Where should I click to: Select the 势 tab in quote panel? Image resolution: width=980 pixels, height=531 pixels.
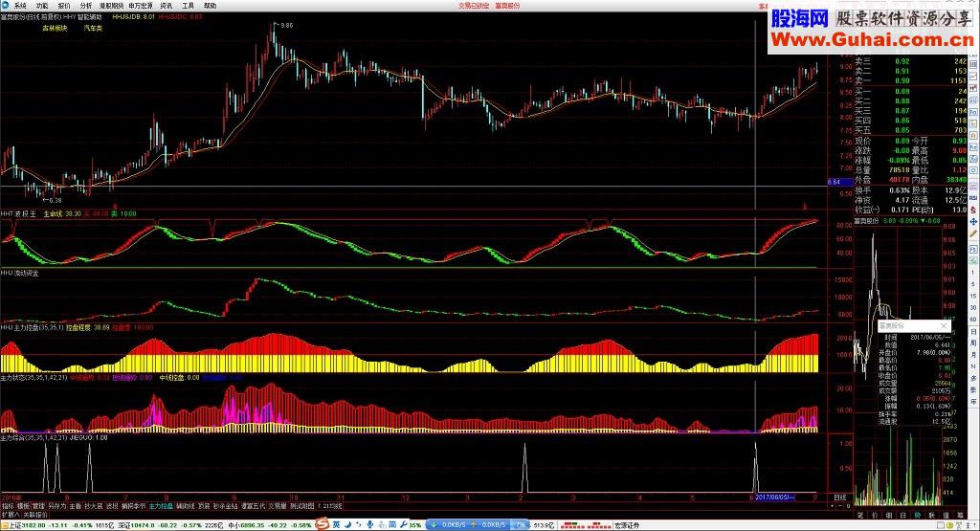click(x=918, y=516)
